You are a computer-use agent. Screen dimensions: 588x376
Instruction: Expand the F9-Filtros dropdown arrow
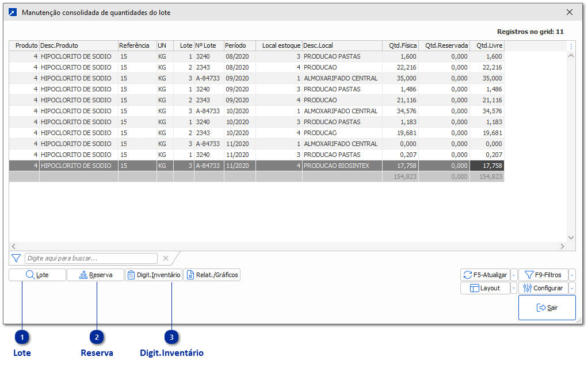click(x=572, y=275)
